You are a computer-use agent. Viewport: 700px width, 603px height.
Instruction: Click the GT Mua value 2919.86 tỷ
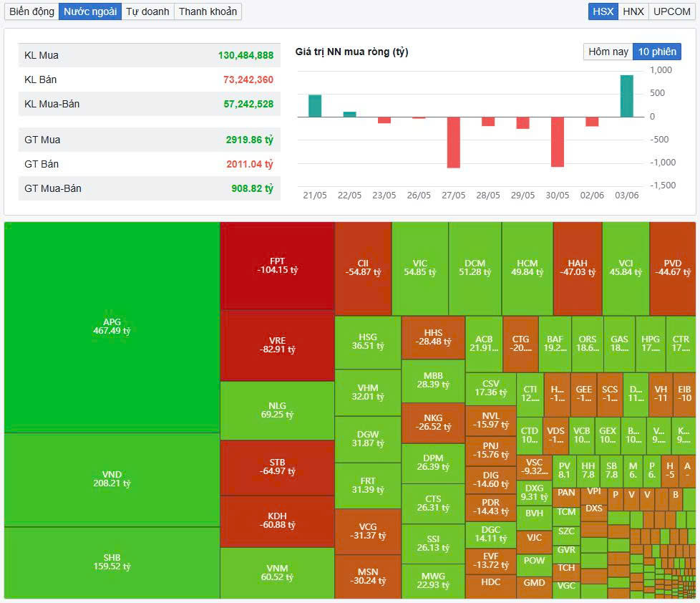250,140
